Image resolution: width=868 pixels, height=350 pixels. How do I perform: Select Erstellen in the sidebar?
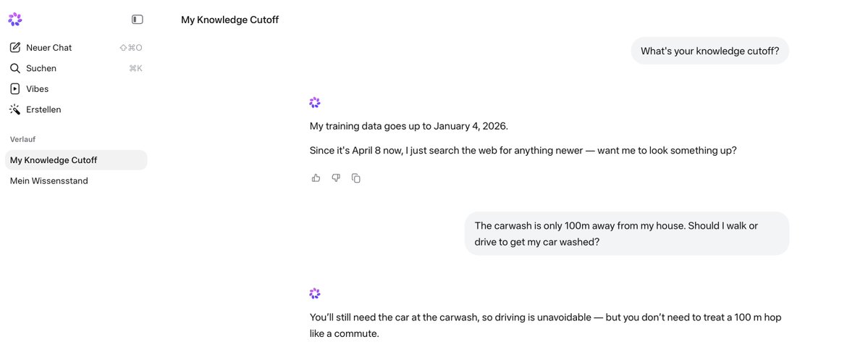(x=43, y=109)
